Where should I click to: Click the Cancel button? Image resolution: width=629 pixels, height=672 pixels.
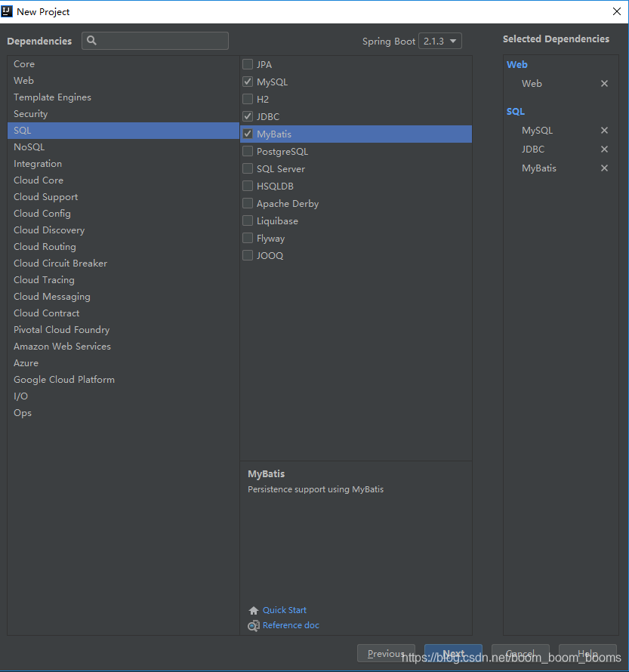(x=520, y=654)
